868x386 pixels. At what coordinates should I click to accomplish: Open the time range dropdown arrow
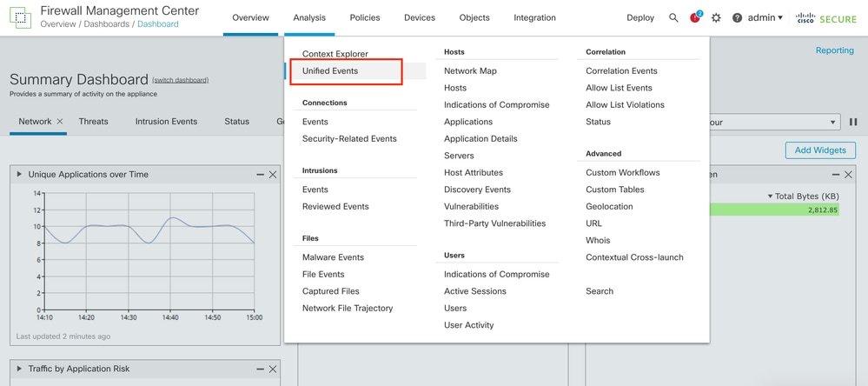pyautogui.click(x=833, y=123)
